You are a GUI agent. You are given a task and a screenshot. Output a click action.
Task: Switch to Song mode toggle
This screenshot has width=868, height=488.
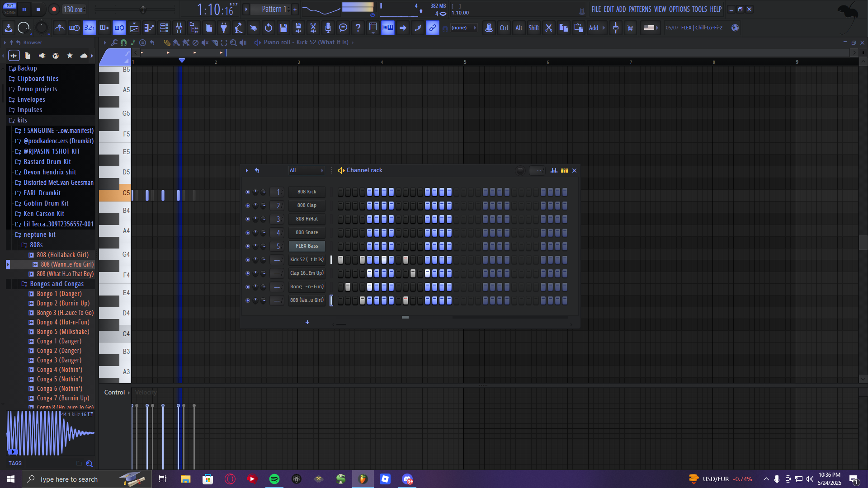tap(9, 12)
